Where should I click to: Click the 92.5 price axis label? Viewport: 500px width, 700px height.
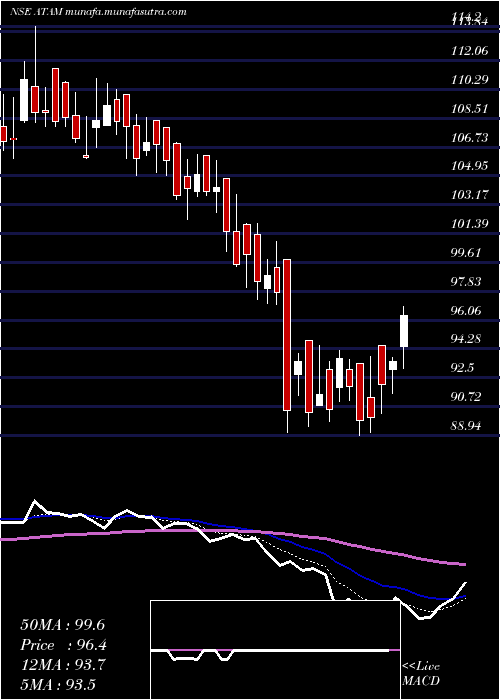463,368
